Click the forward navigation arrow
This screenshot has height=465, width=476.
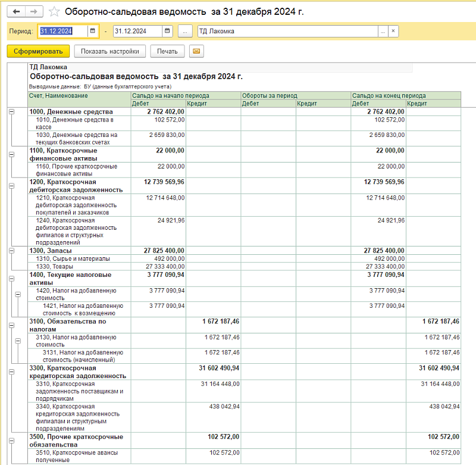[34, 11]
